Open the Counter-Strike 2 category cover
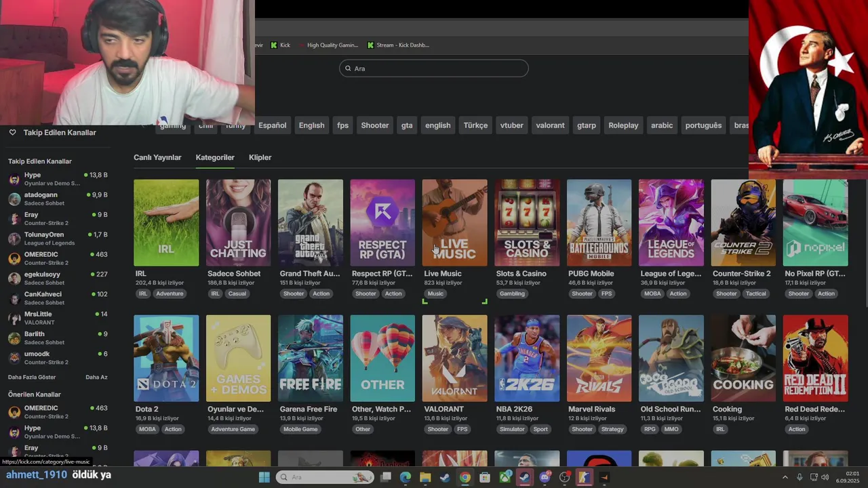 [743, 222]
